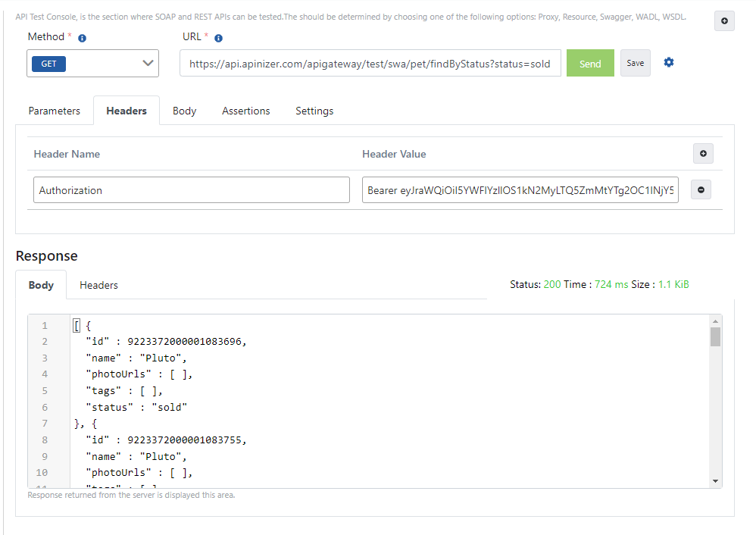756x535 pixels.
Task: Click the response body scrollbar thumb
Action: (x=715, y=337)
